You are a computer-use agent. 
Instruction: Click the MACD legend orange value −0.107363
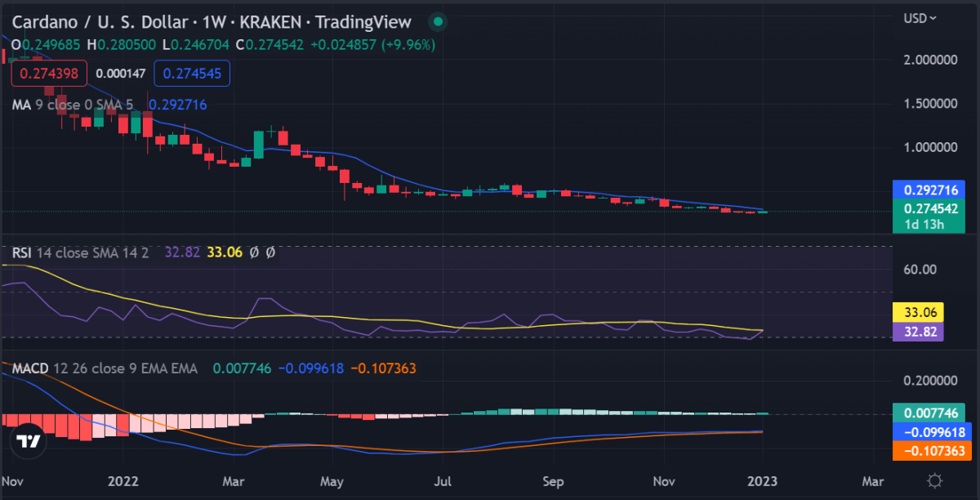[383, 368]
